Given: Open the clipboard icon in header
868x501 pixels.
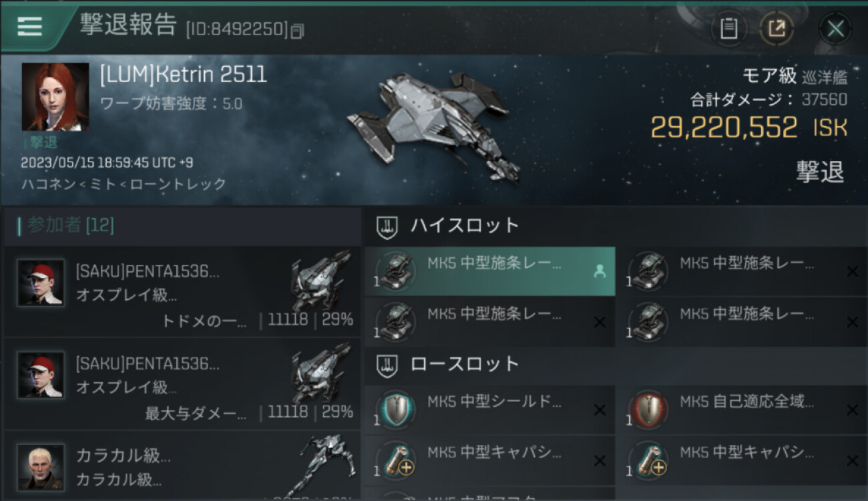Looking at the screenshot, I should 729,29.
